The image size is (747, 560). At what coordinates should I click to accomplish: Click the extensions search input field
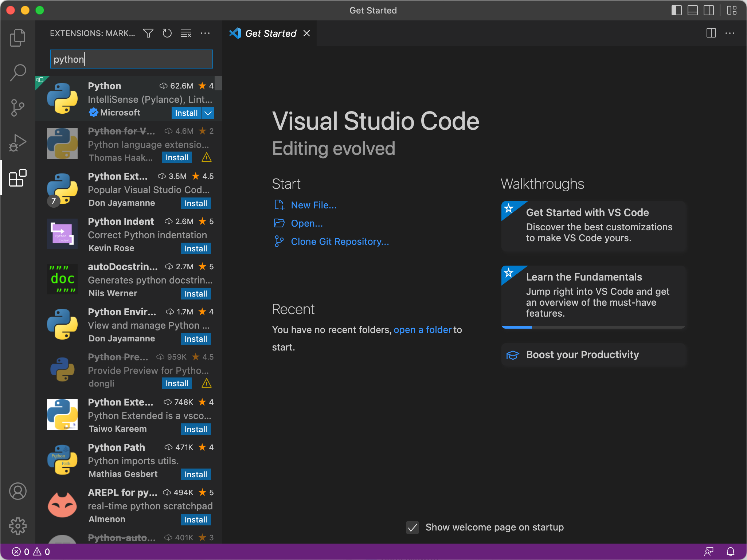coord(131,59)
